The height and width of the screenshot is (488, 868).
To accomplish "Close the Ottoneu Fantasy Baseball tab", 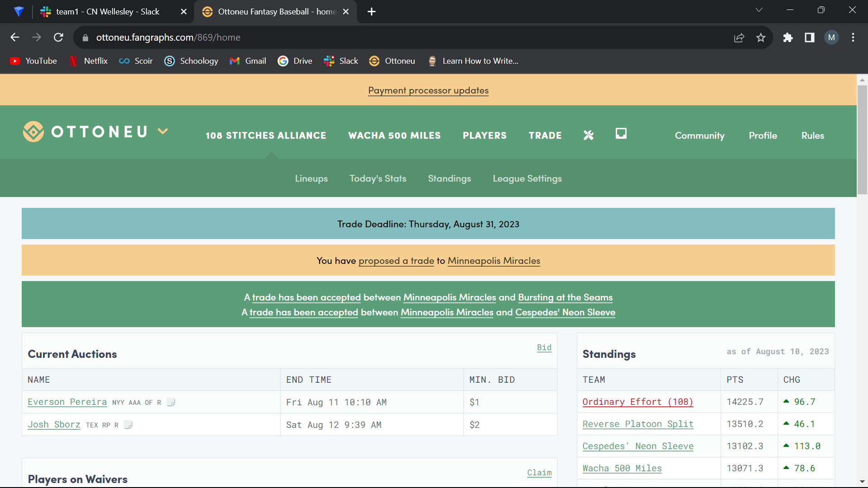I will click(x=346, y=12).
